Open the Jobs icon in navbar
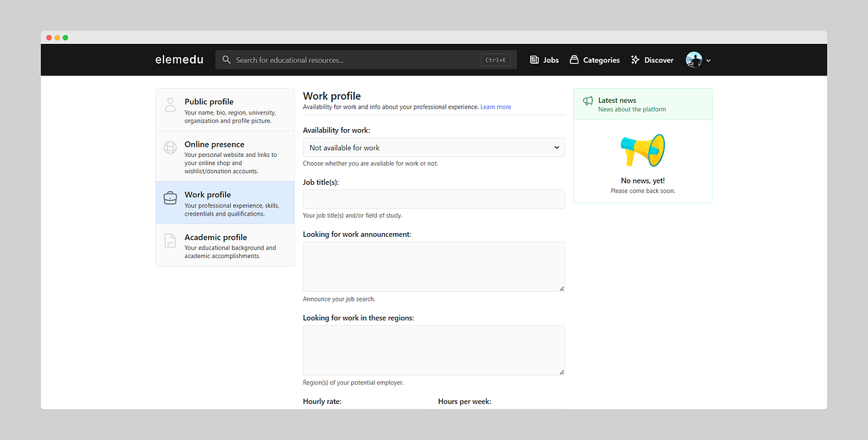This screenshot has width=868, height=440. click(x=534, y=60)
